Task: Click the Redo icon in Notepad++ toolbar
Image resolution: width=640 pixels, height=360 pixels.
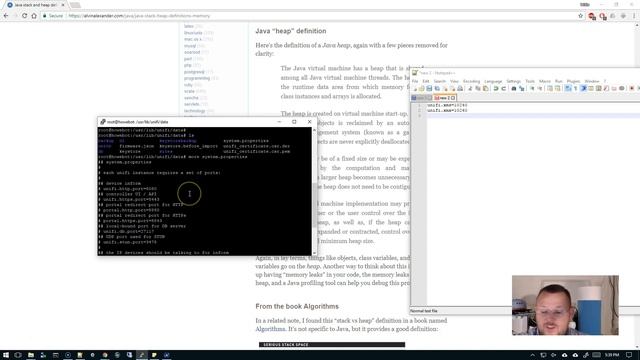Action: [503, 89]
